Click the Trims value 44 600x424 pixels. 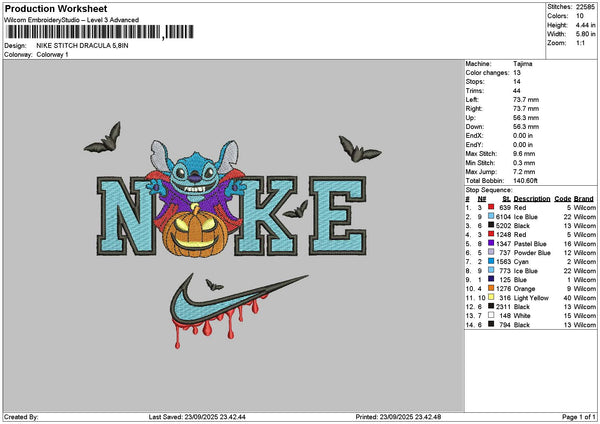pyautogui.click(x=517, y=91)
